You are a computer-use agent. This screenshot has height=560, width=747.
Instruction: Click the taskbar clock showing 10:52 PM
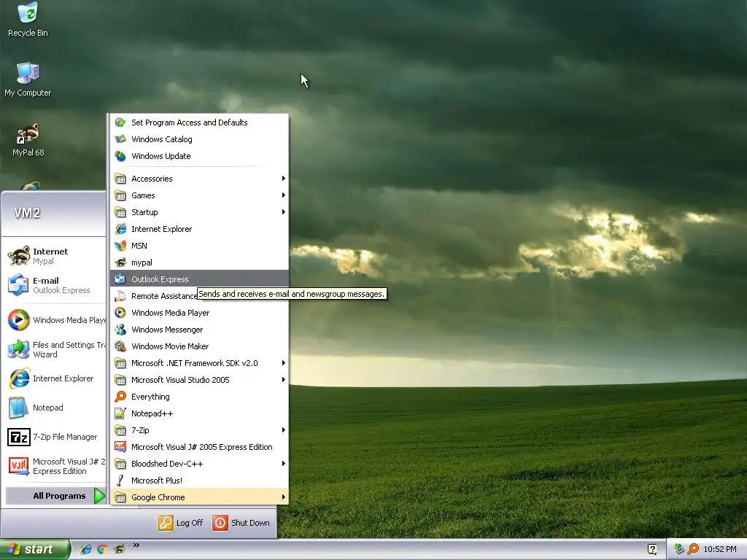720,549
